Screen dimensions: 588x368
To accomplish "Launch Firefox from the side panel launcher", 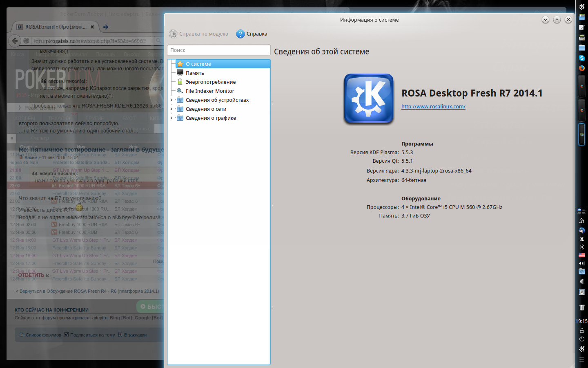I will tap(582, 68).
